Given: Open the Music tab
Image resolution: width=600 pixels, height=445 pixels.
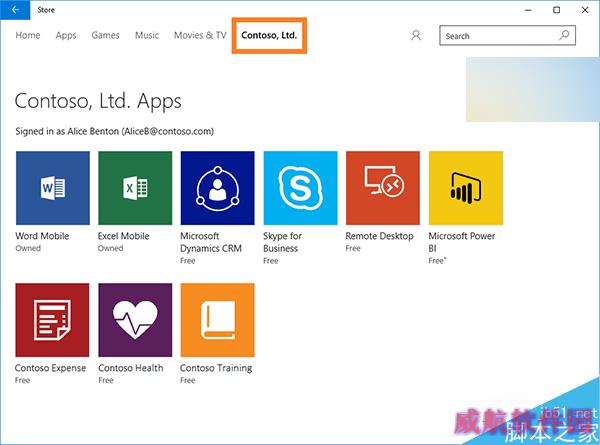Looking at the screenshot, I should tap(147, 35).
